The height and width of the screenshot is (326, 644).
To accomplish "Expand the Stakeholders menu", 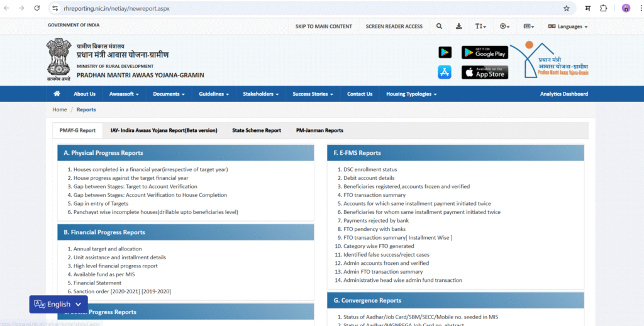I will tap(261, 94).
